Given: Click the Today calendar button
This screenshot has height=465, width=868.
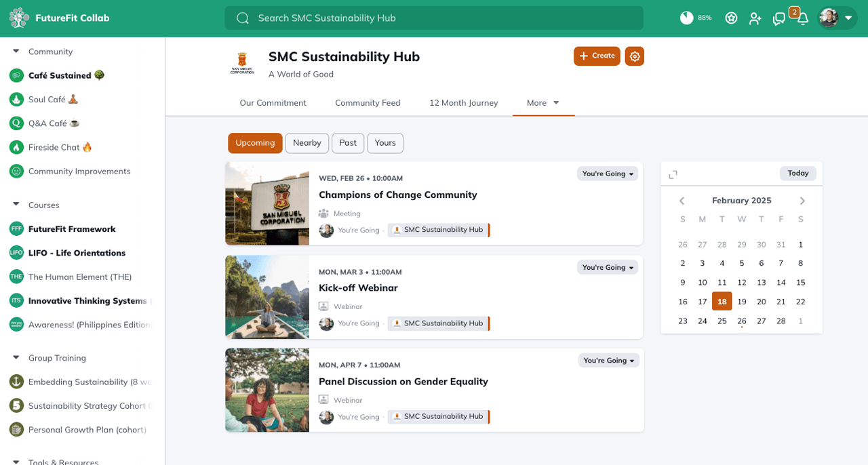Looking at the screenshot, I should coord(797,174).
